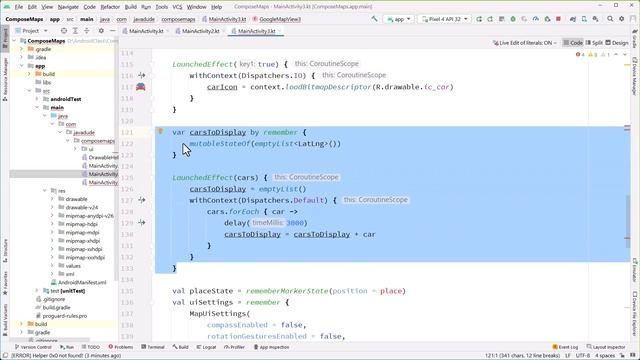Switch to MainActivity2.kt editor tab

[x=200, y=31]
